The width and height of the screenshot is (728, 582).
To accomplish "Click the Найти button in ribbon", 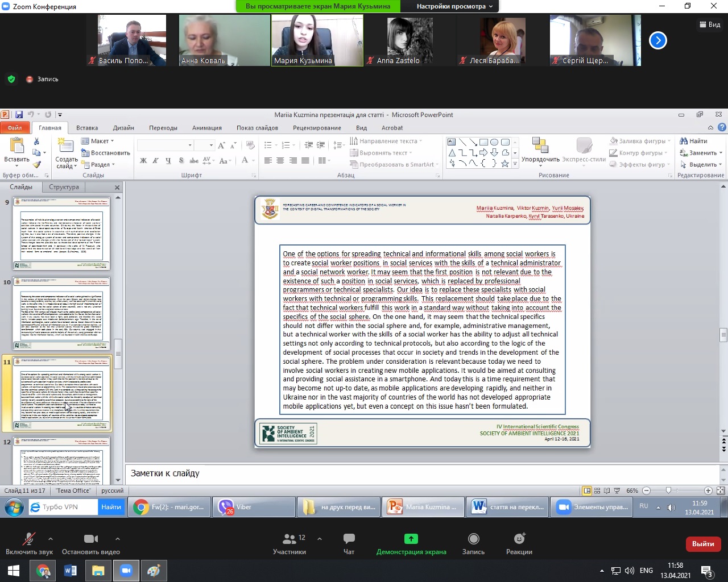I will click(694, 141).
